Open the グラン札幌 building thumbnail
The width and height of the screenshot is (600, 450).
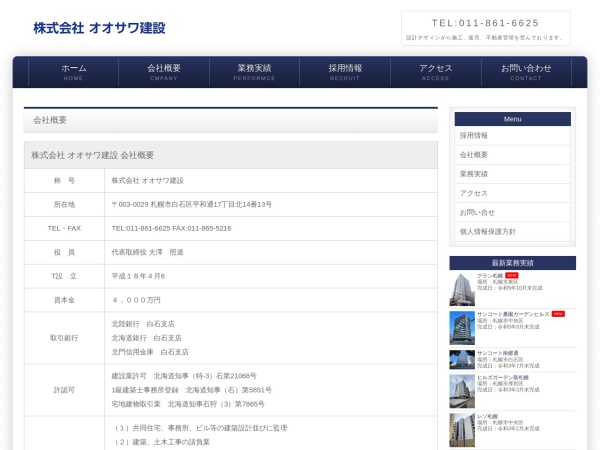pyautogui.click(x=462, y=289)
